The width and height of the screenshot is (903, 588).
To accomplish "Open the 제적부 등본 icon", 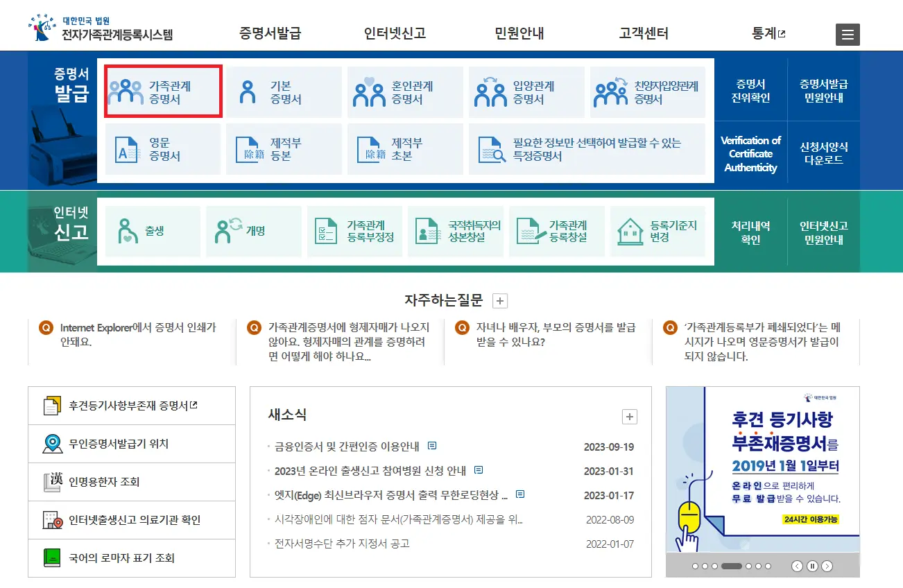I will [284, 149].
